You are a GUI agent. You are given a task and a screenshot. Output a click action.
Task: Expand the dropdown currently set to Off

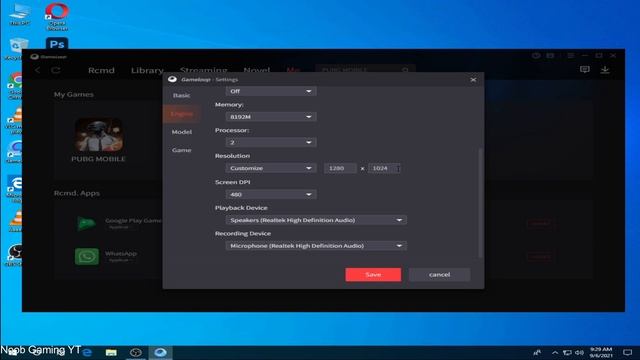[271, 91]
